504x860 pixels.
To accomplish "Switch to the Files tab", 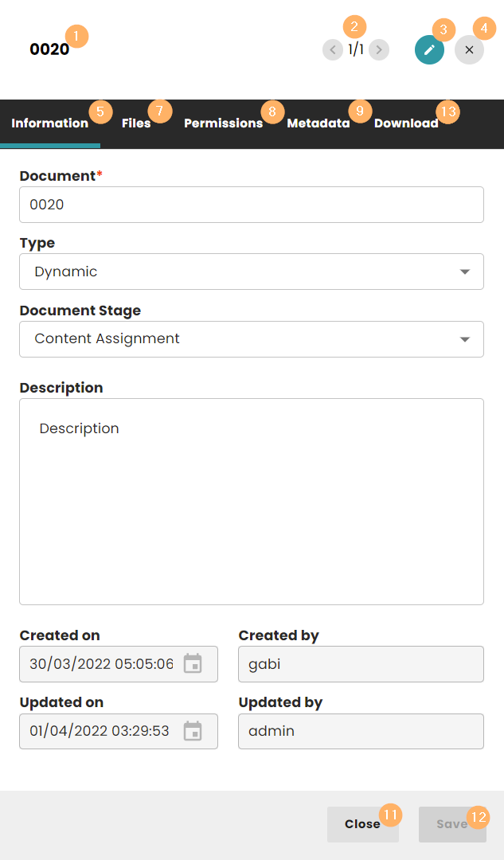I will [x=136, y=123].
